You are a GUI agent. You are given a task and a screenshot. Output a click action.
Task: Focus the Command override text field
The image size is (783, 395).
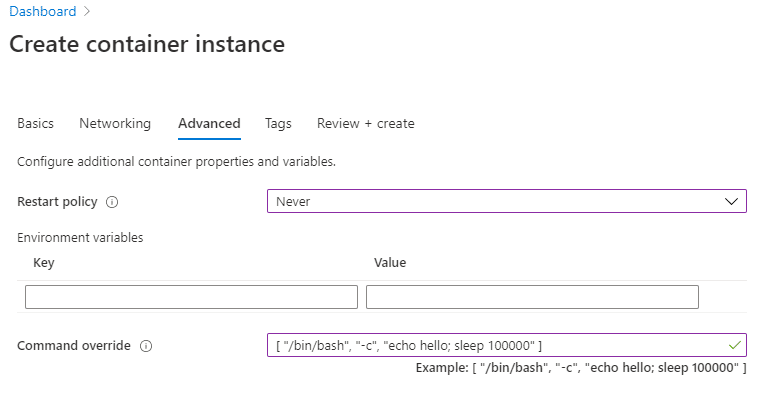click(x=506, y=345)
